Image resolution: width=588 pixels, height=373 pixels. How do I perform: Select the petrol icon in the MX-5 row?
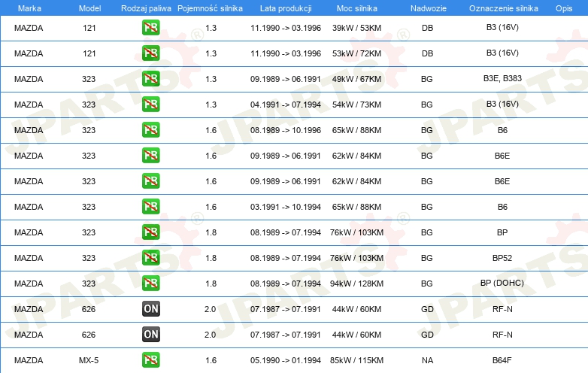(x=150, y=360)
